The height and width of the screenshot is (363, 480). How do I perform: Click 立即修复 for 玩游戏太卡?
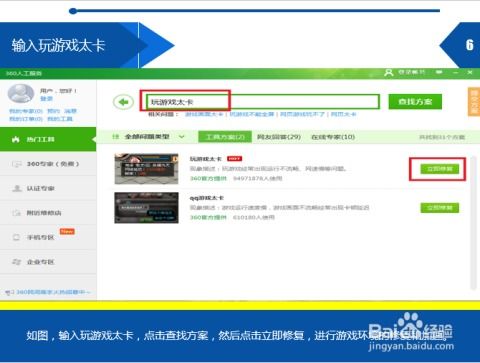[x=439, y=169]
